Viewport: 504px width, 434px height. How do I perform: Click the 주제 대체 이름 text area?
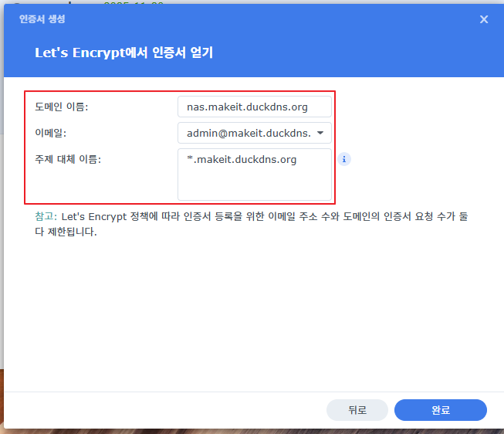coord(255,175)
